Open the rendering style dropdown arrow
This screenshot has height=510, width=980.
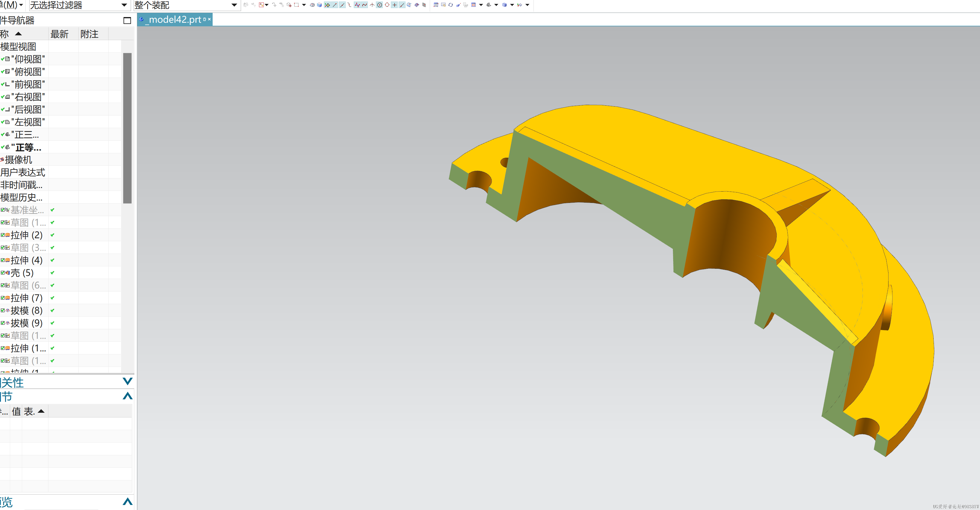point(512,5)
